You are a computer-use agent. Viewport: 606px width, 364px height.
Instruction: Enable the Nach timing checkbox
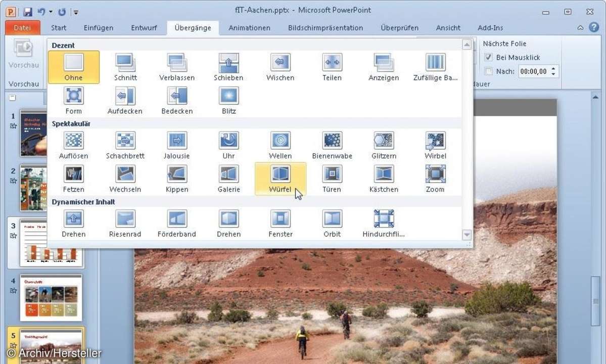489,71
